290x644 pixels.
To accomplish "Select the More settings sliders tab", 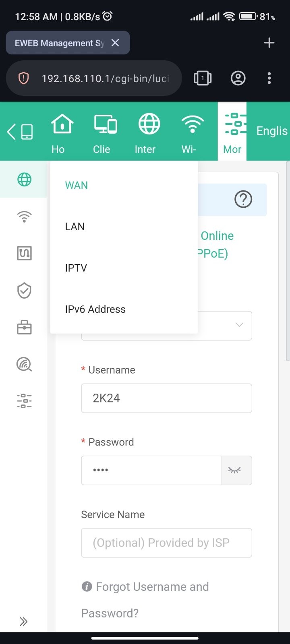I will tap(232, 132).
